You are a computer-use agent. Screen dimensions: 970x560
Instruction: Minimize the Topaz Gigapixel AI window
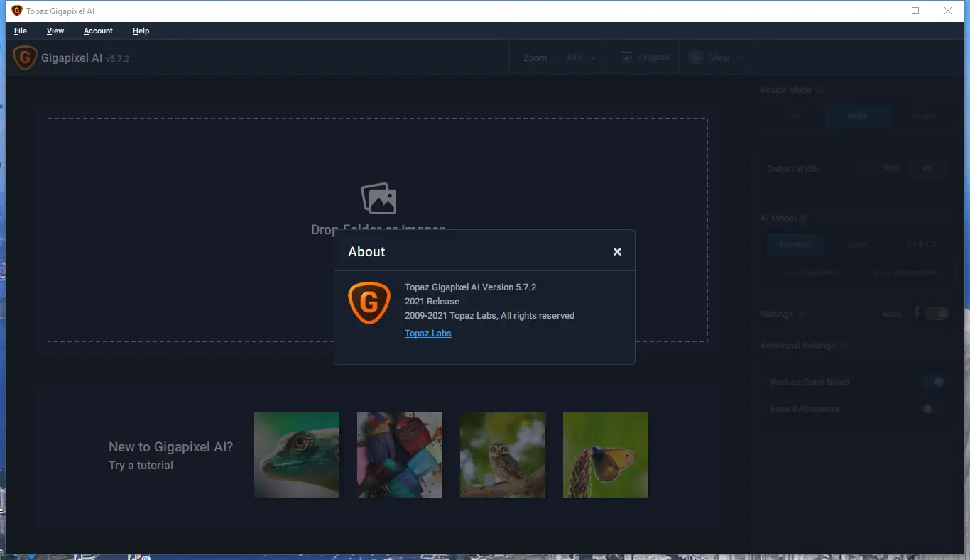click(x=883, y=11)
